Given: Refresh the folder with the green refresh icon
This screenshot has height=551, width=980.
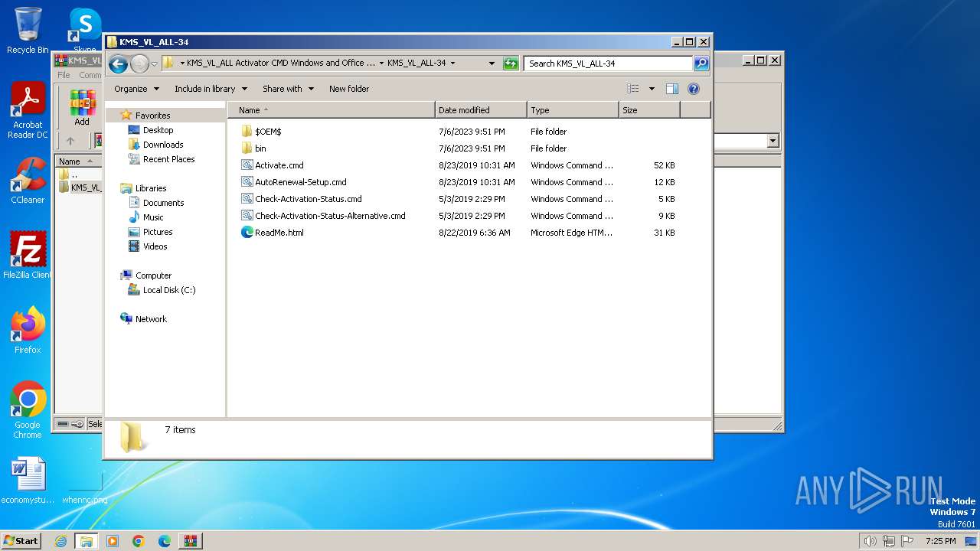Looking at the screenshot, I should point(511,64).
